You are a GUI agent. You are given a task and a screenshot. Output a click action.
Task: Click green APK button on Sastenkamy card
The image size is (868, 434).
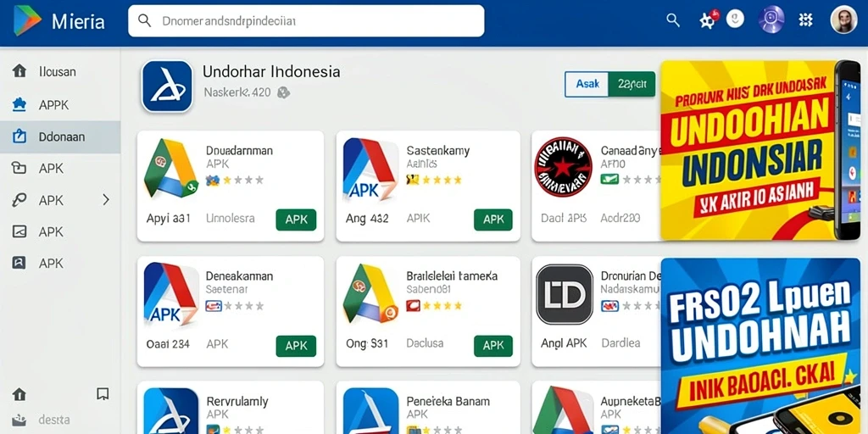pyautogui.click(x=493, y=220)
